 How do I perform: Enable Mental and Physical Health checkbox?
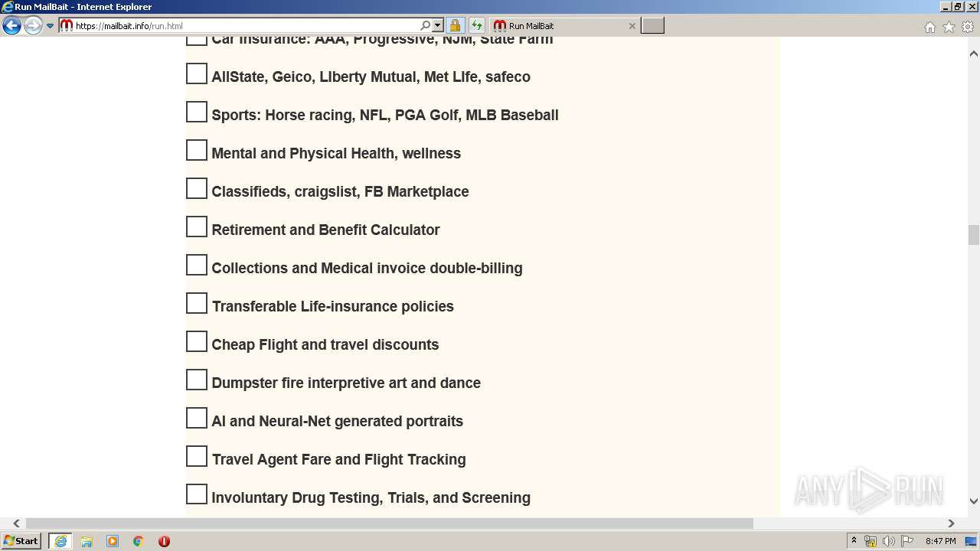(197, 150)
